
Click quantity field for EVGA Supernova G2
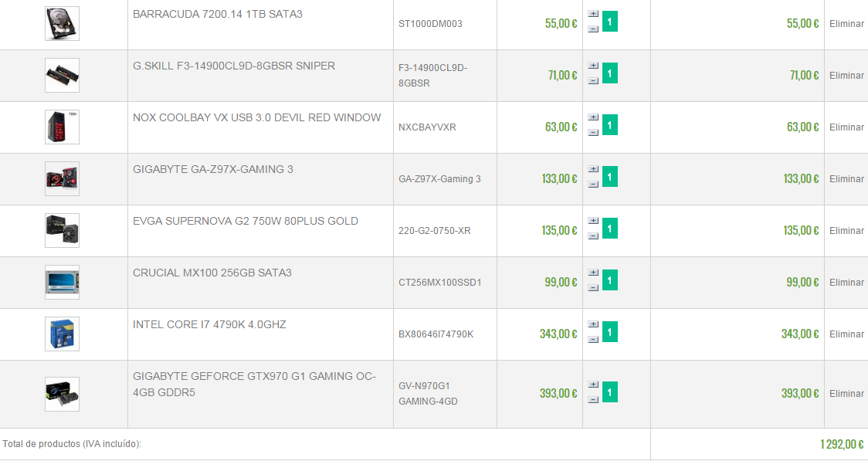(609, 229)
